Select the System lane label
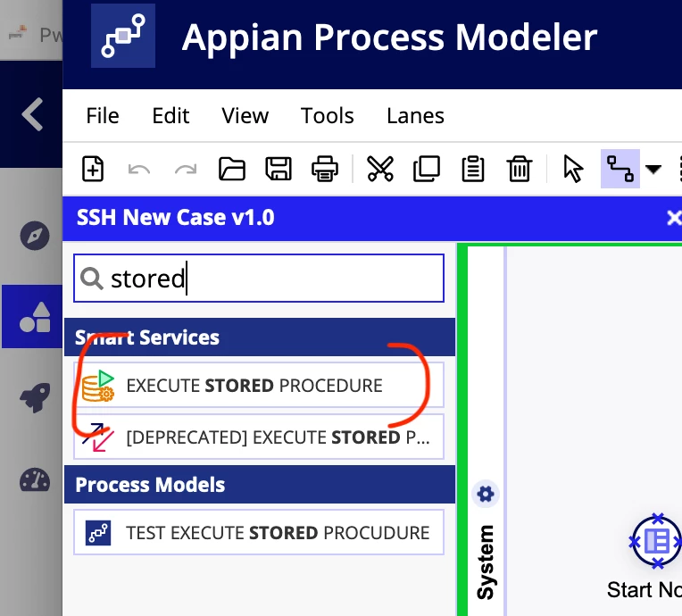The width and height of the screenshot is (682, 616). click(x=486, y=562)
